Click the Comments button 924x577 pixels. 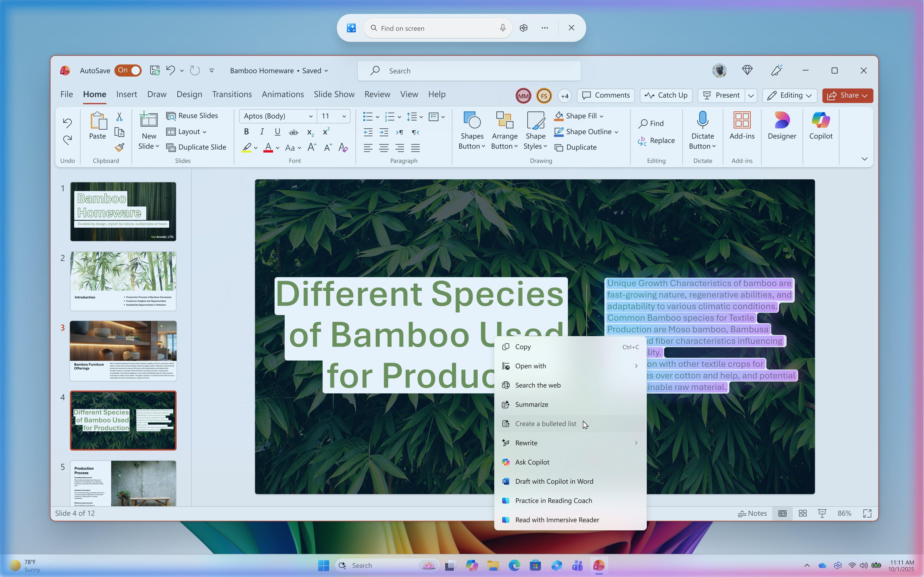point(606,95)
